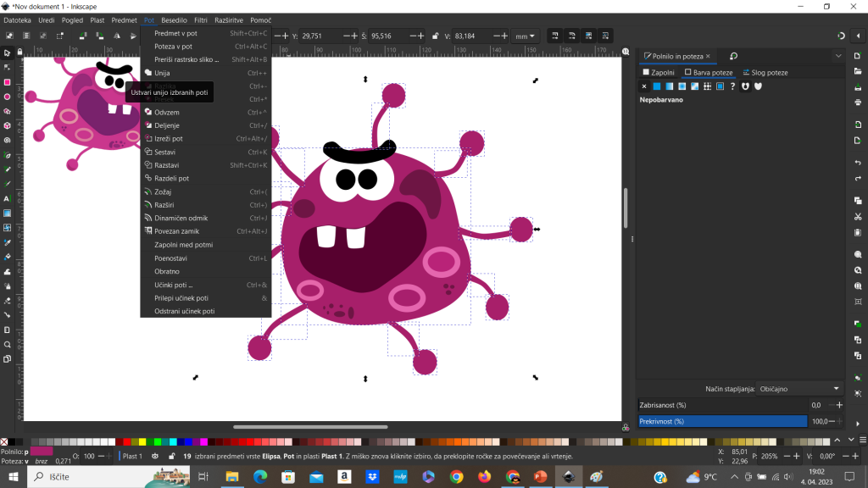Select the Dropper color picker tool
The image size is (868, 488).
tap(7, 242)
